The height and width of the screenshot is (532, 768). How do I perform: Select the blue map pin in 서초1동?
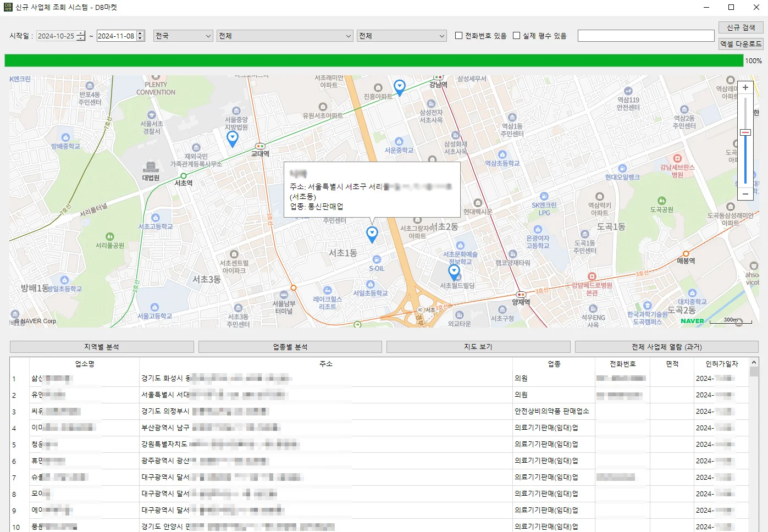[372, 235]
